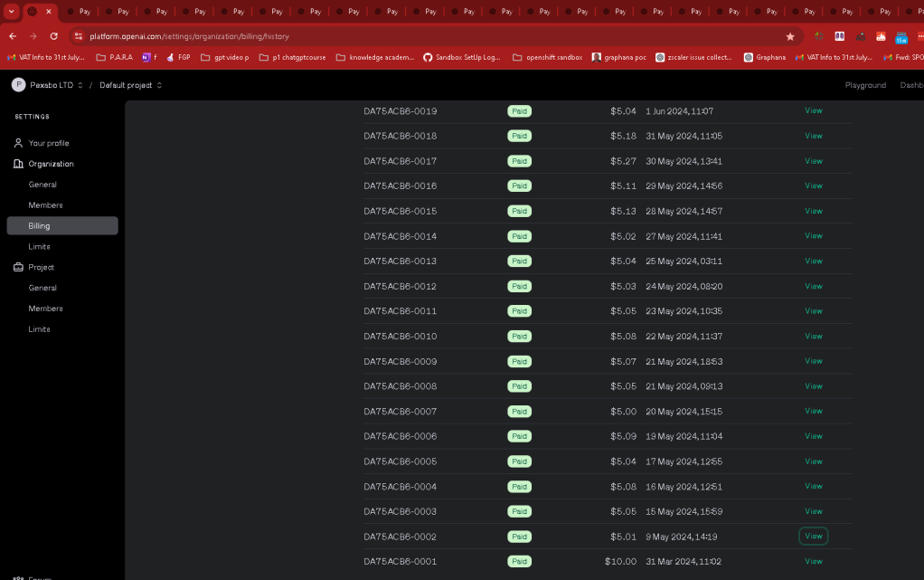View invoice DA75ACB6-0006
The image size is (924, 580).
tap(813, 436)
